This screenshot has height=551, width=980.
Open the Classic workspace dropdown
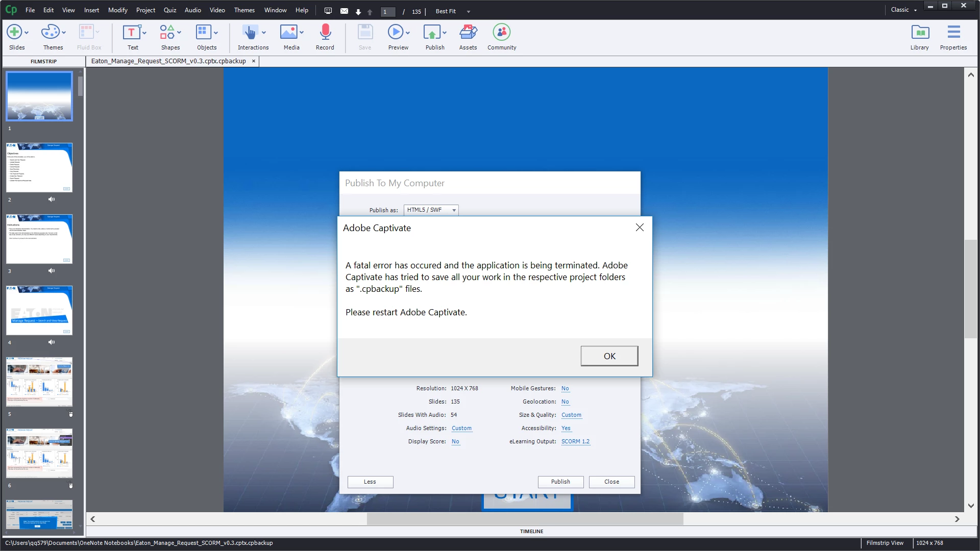(x=903, y=10)
